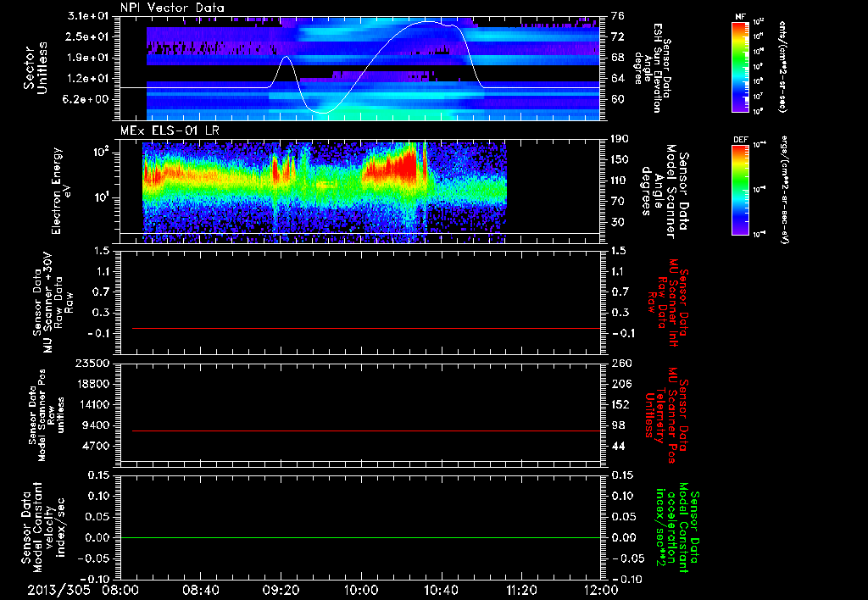
Task: Click the '2013/305 08:00' start time label
Action: pos(83,591)
